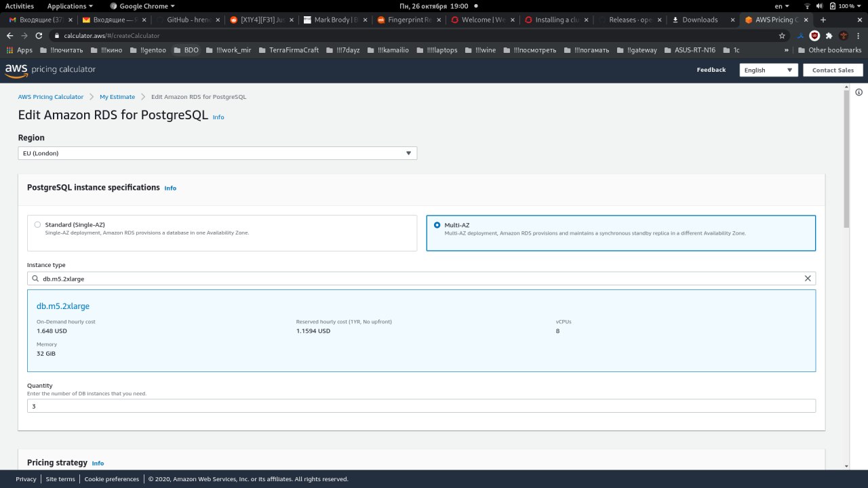Select the db.m5.2xlarge instance heading
Screen dimensions: 868x488
click(63, 306)
